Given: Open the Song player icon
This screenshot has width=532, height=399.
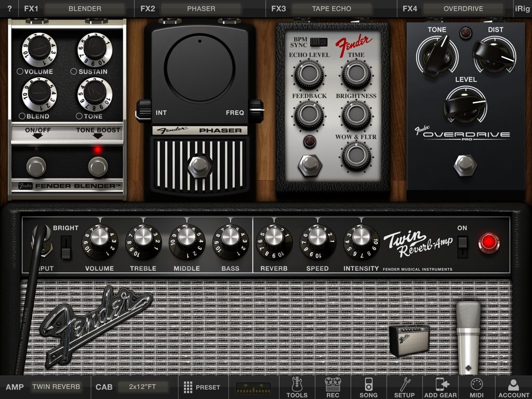Looking at the screenshot, I should [x=368, y=387].
